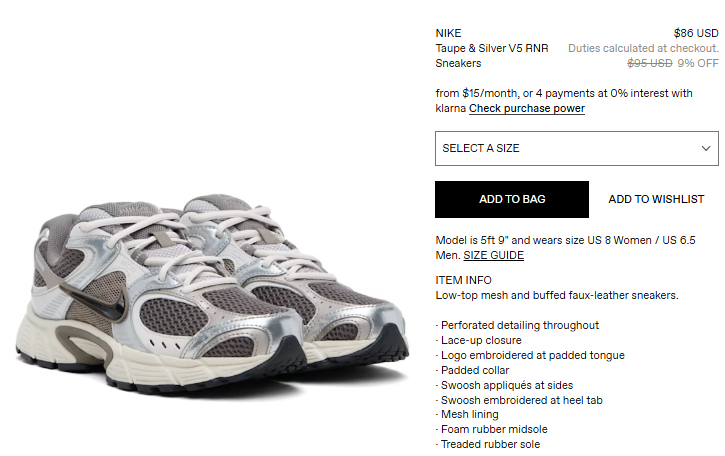Click the Taupe & Silver V5 RNR title
Viewport: 725px width, 456px height.
click(492, 48)
